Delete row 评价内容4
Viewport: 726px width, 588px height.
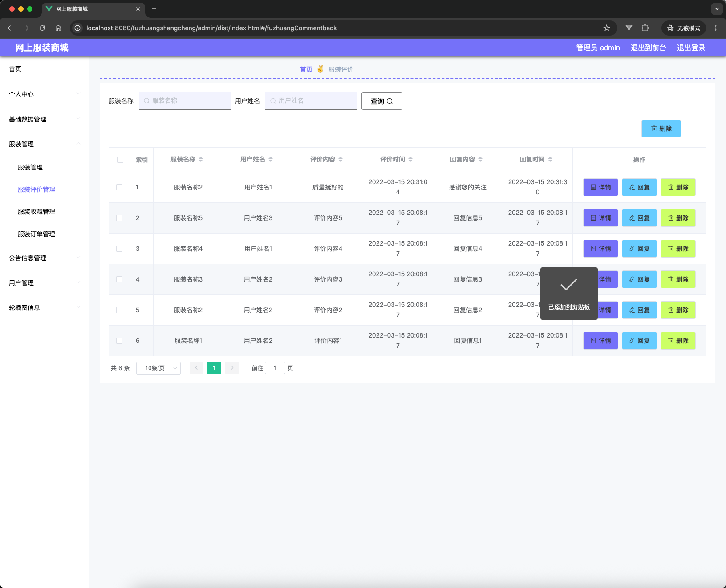pos(678,249)
